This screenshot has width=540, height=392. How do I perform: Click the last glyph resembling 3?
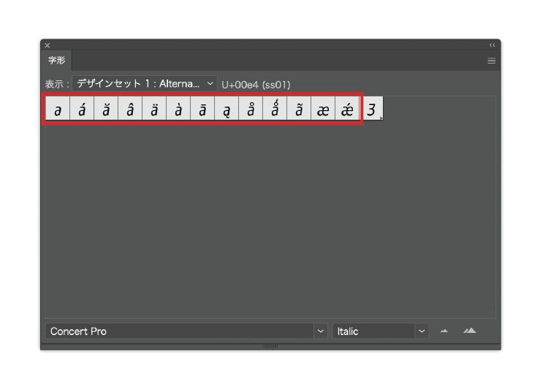click(372, 110)
